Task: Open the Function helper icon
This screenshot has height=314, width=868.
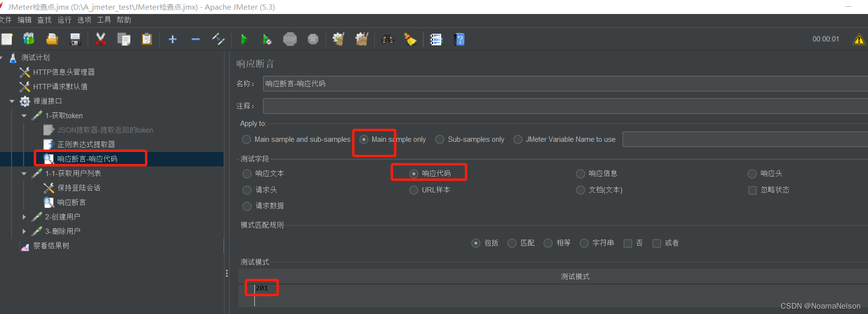Action: tap(436, 40)
